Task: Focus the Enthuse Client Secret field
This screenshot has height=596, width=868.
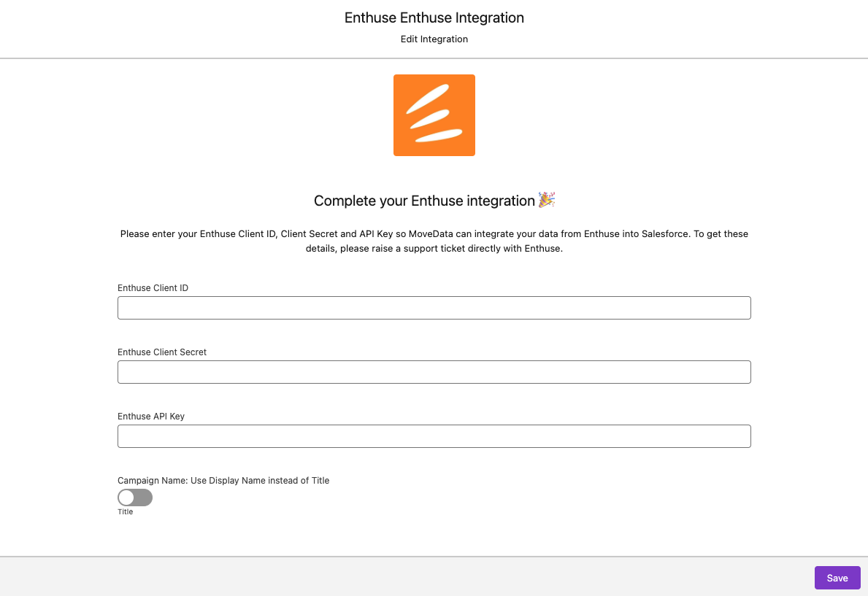Action: click(434, 372)
